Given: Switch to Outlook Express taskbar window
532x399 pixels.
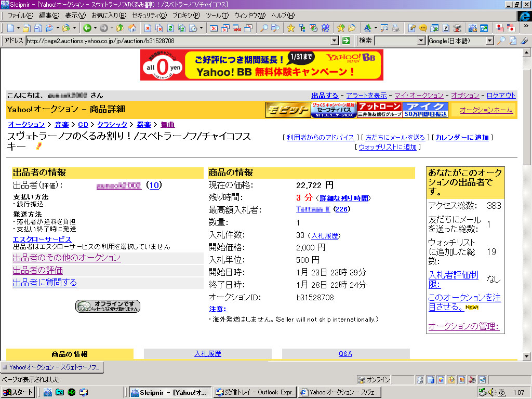Looking at the screenshot, I should (x=255, y=392).
